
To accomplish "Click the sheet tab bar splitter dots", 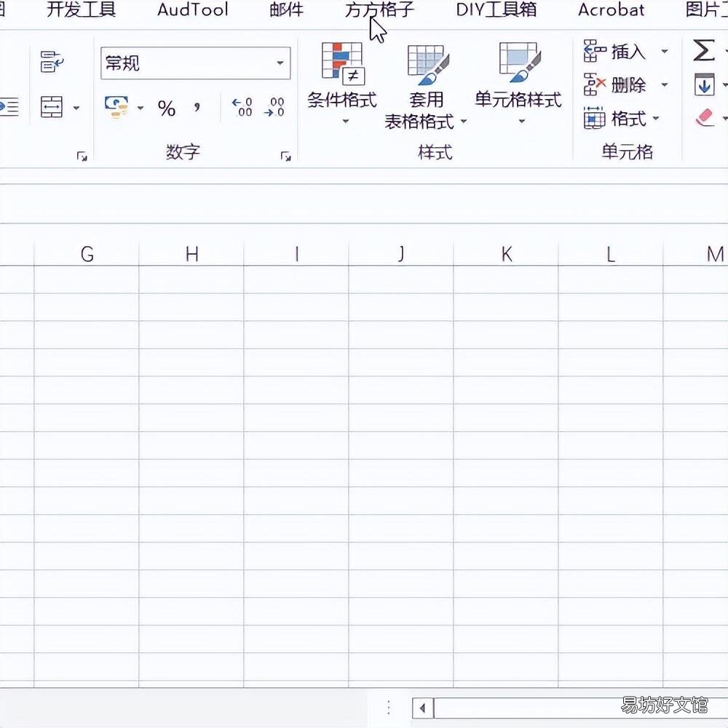I will pyautogui.click(x=389, y=708).
